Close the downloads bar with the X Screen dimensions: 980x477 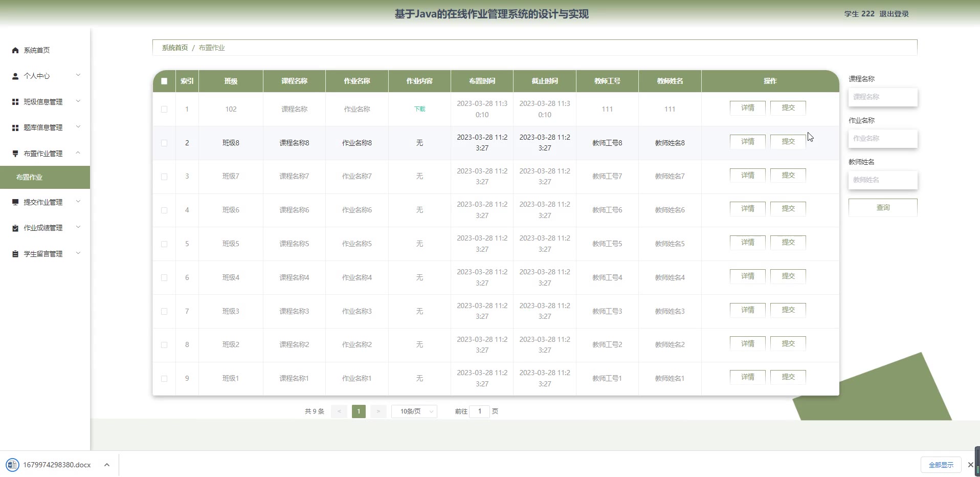click(x=970, y=465)
